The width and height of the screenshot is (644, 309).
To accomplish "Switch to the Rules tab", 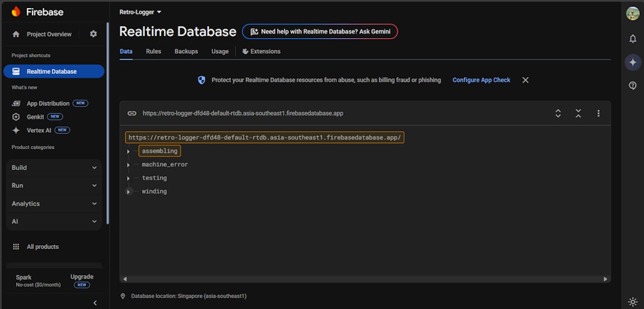I will (153, 51).
